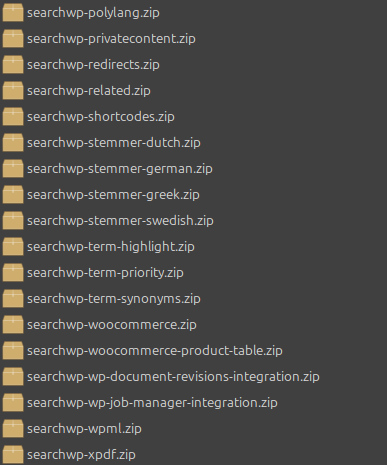
Task: Click the archive icon for searchwp-wpml.zip
Action: coord(13,429)
